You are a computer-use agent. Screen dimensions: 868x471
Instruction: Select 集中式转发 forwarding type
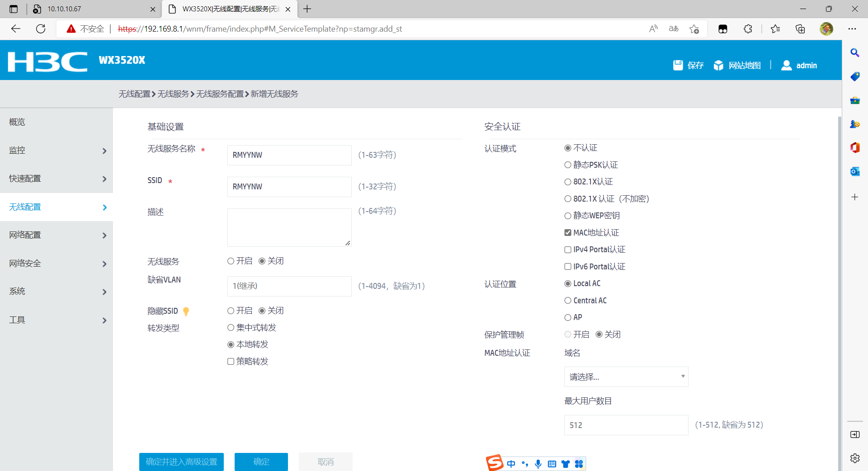231,328
